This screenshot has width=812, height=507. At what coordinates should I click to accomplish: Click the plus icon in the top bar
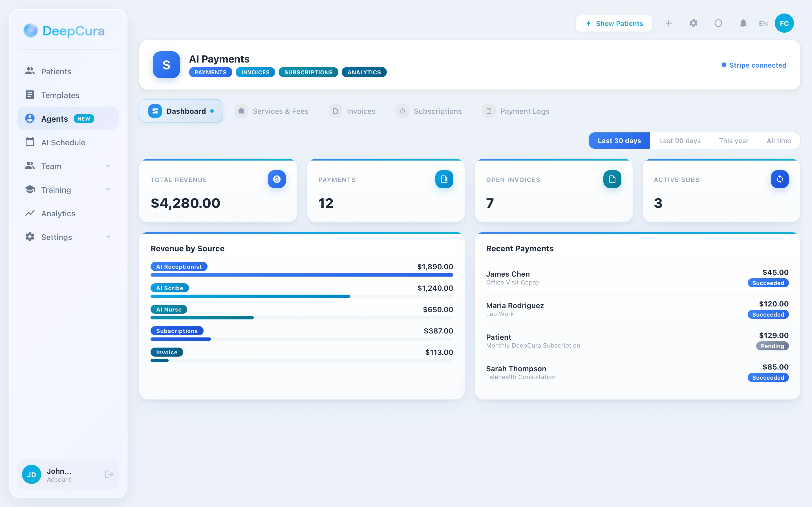[669, 23]
